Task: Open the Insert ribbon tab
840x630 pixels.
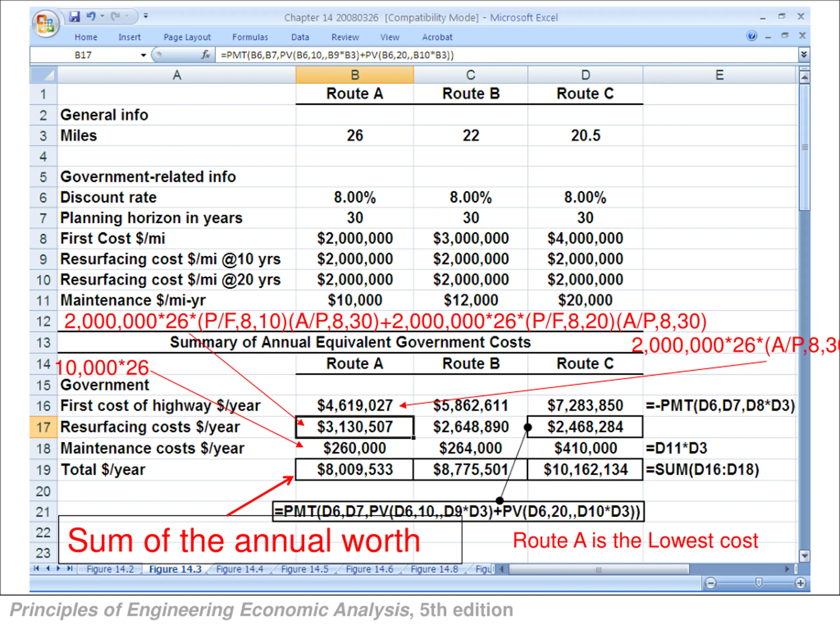Action: pos(130,37)
